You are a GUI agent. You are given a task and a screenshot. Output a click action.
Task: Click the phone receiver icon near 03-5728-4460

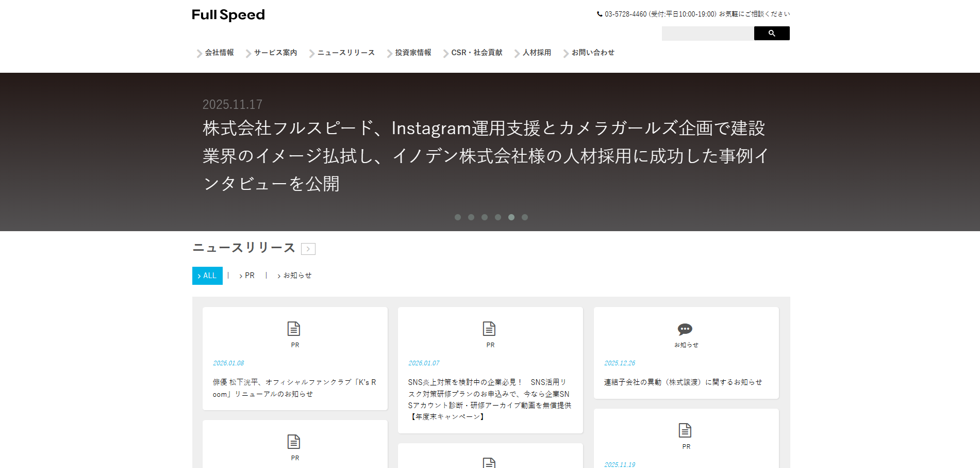click(x=599, y=13)
